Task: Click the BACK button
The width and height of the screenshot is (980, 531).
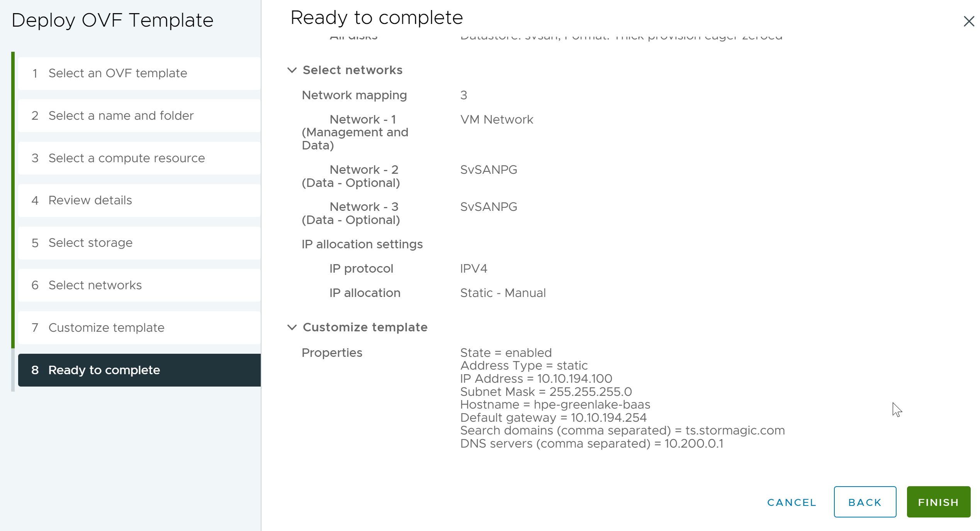Action: 865,502
